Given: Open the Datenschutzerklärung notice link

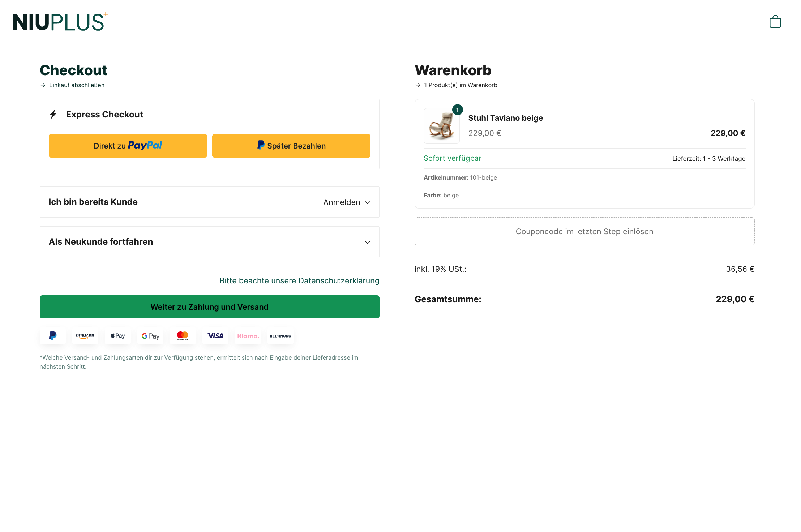Looking at the screenshot, I should [299, 281].
